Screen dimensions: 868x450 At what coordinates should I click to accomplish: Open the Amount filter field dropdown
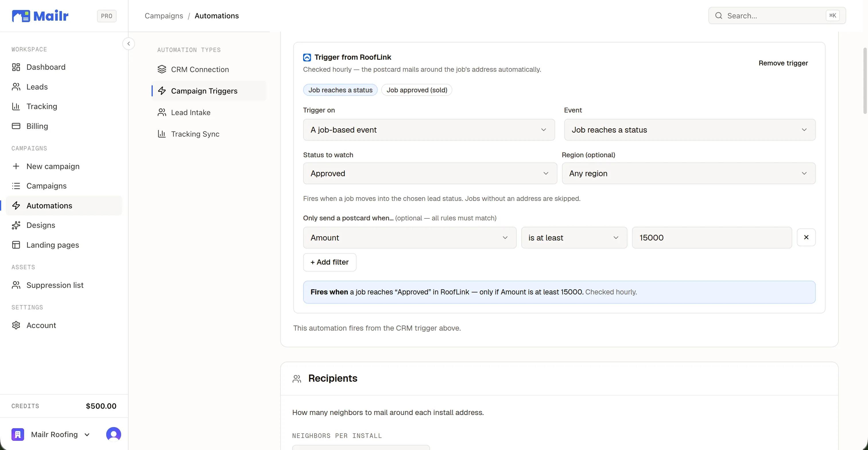(410, 238)
